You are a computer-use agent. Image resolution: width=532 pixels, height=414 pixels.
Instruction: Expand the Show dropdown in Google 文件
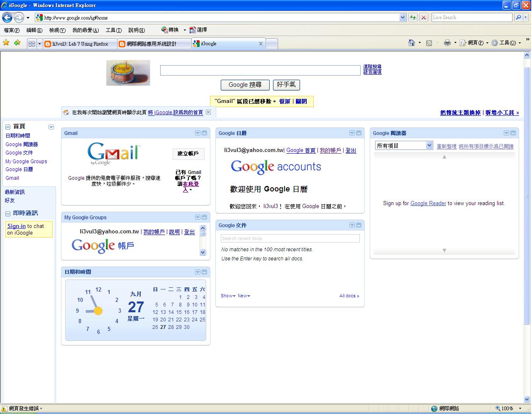pyautogui.click(x=228, y=296)
